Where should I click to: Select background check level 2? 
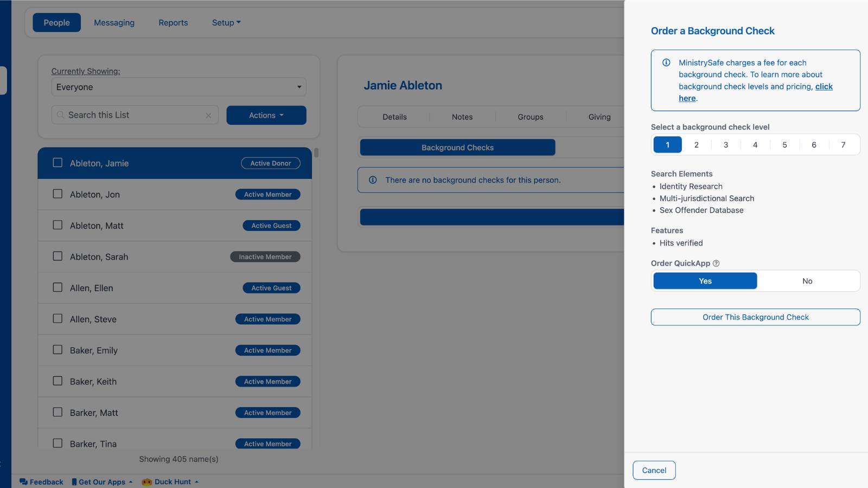[x=697, y=145]
